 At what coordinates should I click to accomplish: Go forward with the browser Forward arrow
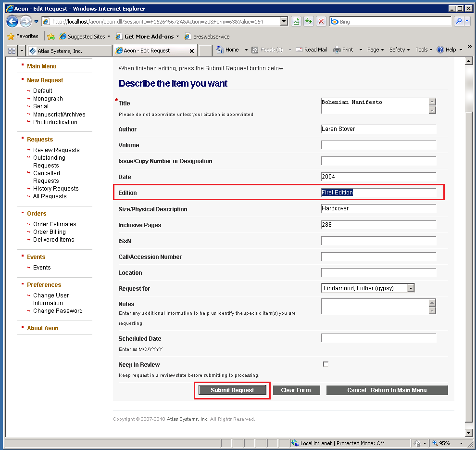[25, 22]
